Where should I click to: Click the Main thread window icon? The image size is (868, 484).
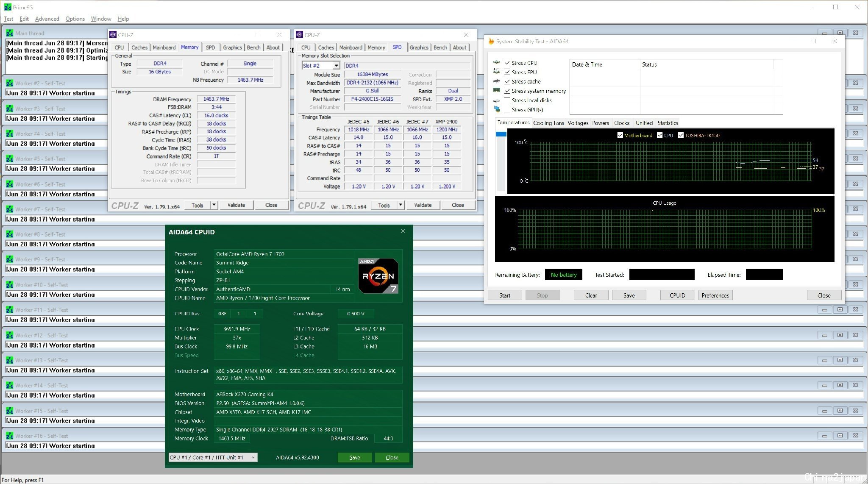point(9,33)
